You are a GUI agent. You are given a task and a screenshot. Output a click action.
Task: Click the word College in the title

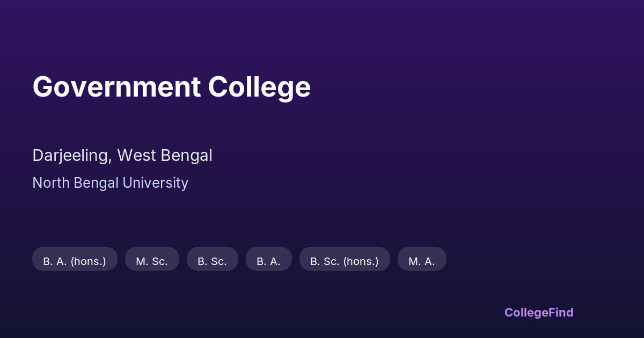click(259, 87)
